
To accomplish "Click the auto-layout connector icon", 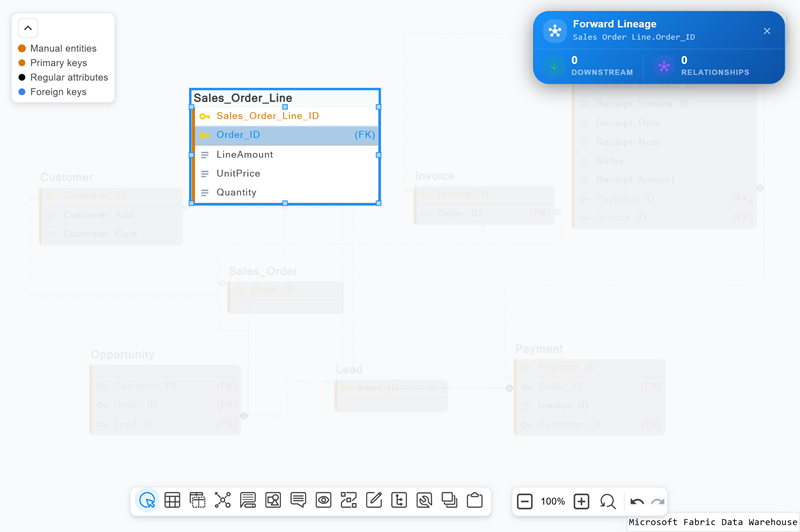I will [348, 500].
